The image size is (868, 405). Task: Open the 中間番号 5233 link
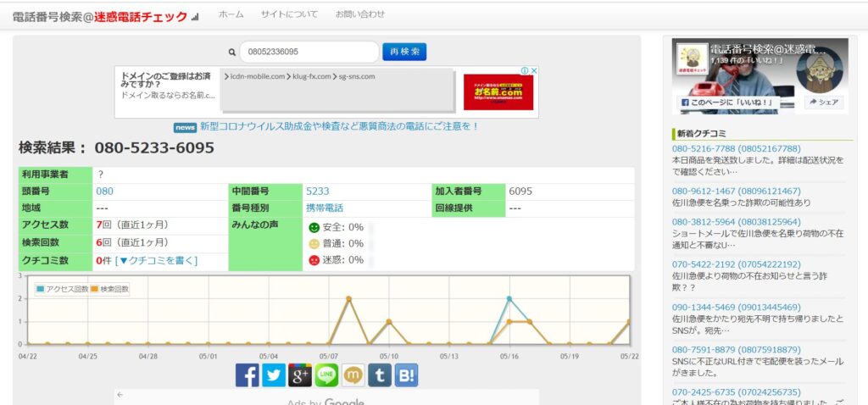(317, 191)
